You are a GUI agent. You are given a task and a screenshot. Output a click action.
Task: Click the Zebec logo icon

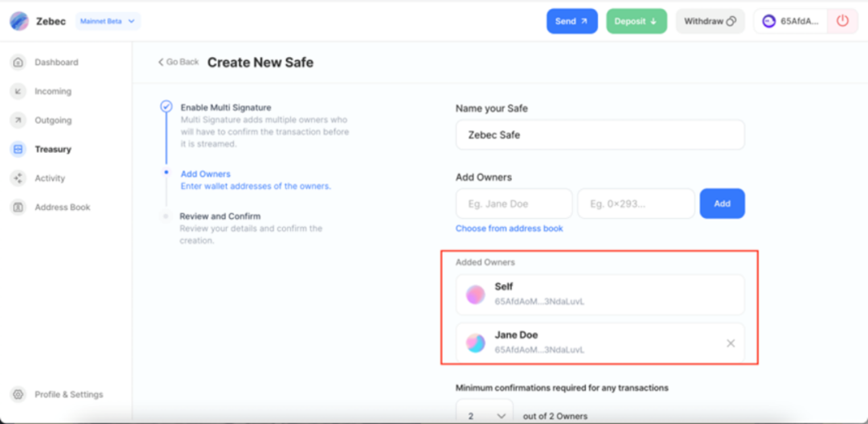coord(19,21)
